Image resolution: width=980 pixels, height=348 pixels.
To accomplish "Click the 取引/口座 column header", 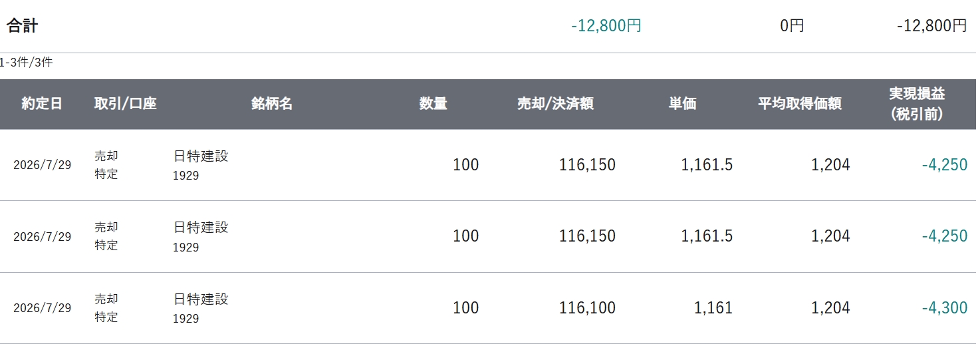I will coord(126,104).
